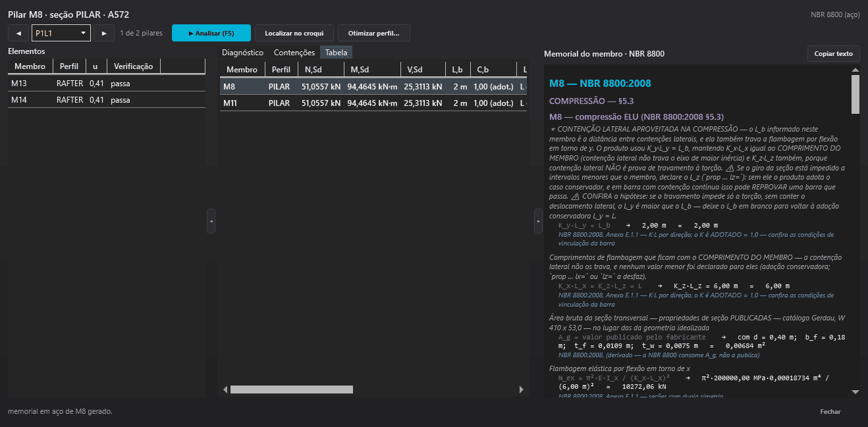
Task: Collapse the memorial panel using the splitter arrow
Action: point(538,221)
